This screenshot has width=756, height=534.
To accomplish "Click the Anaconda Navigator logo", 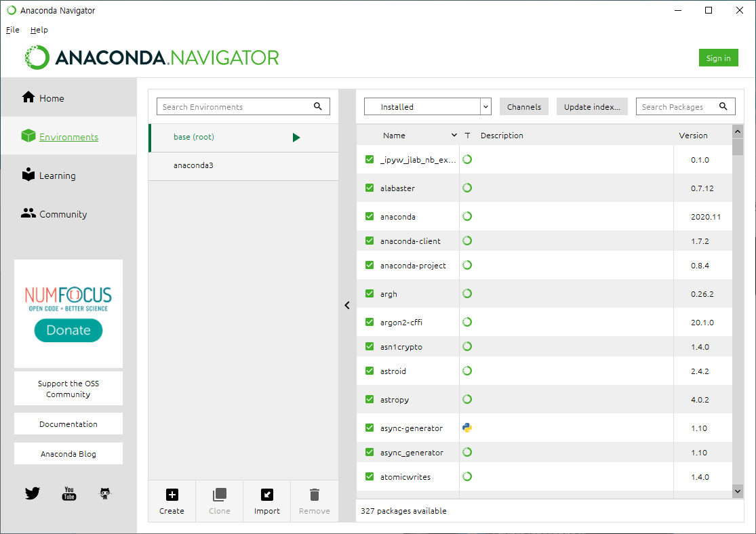I will tap(152, 58).
